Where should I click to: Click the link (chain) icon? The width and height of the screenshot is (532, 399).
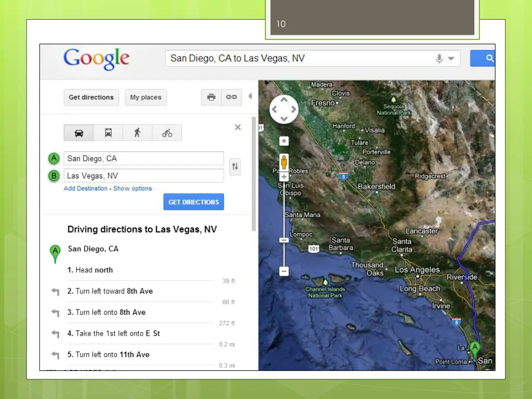click(231, 97)
